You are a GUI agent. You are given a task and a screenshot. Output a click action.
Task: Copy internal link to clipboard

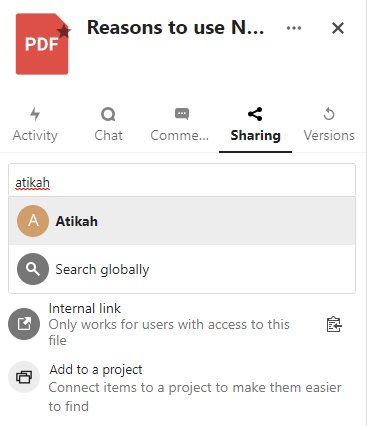(334, 324)
